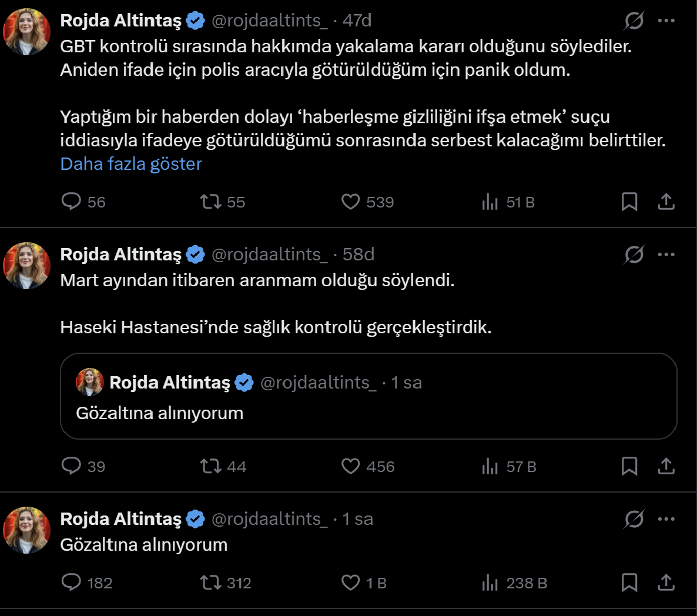Open Grok icon on the 47d tweet
The width and height of the screenshot is (697, 616).
click(634, 21)
